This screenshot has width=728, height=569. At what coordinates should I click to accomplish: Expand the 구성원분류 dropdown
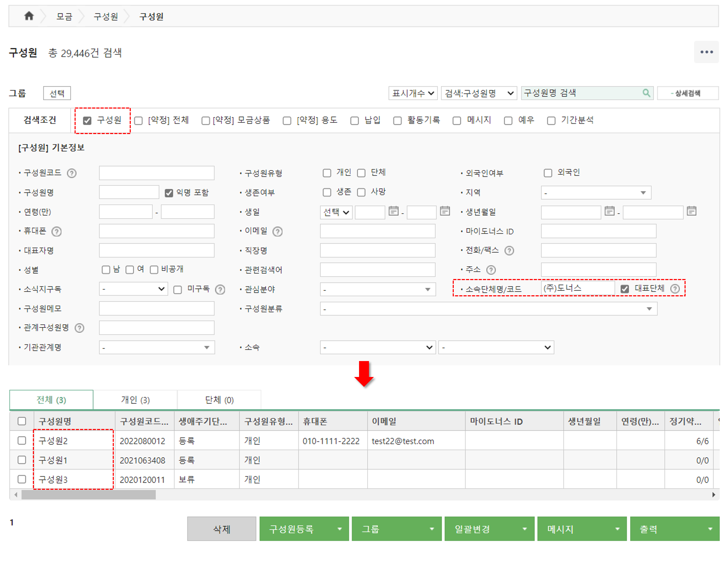(x=488, y=309)
